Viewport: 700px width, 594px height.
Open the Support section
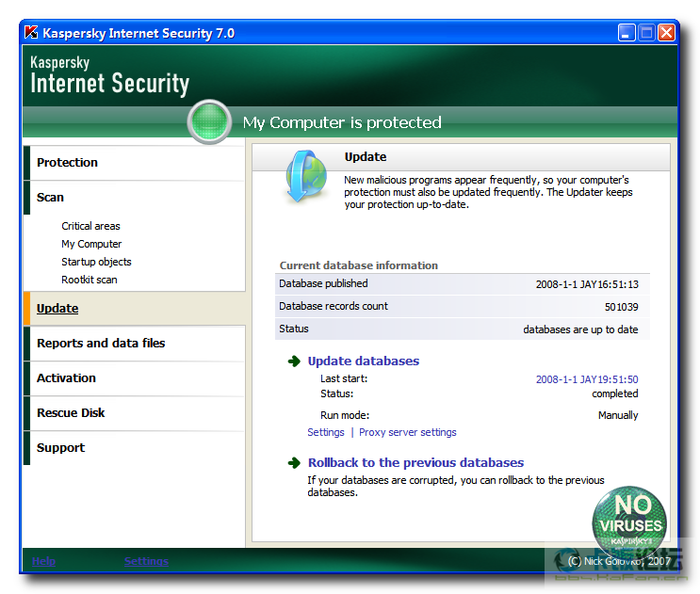[x=60, y=447]
